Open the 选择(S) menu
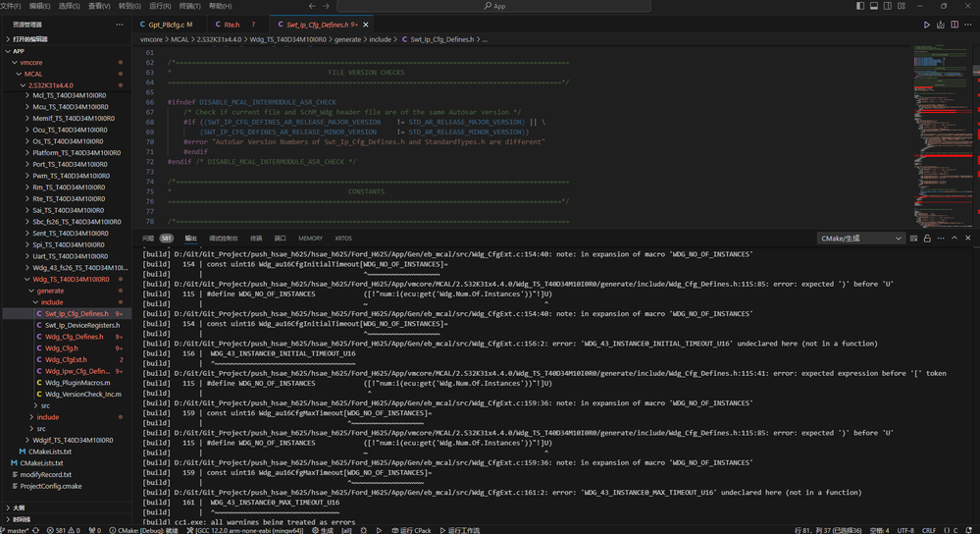Image resolution: width=980 pixels, height=534 pixels. (x=70, y=6)
